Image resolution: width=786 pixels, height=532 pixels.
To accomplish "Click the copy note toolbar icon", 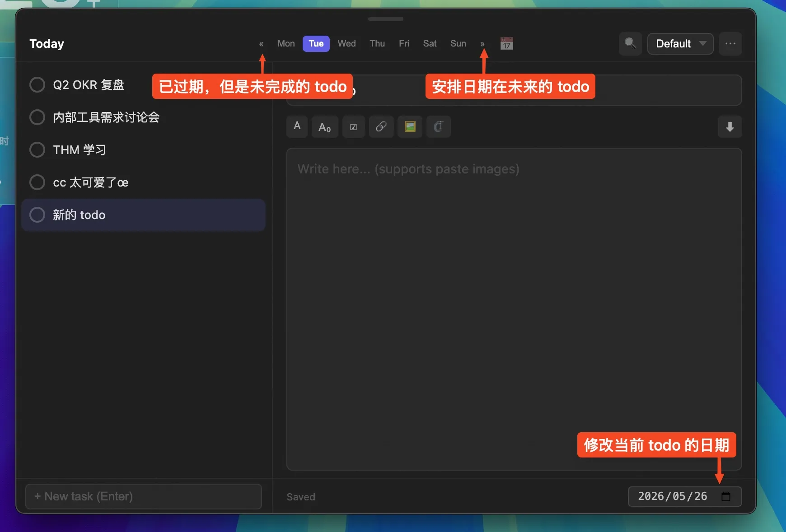I will (438, 127).
